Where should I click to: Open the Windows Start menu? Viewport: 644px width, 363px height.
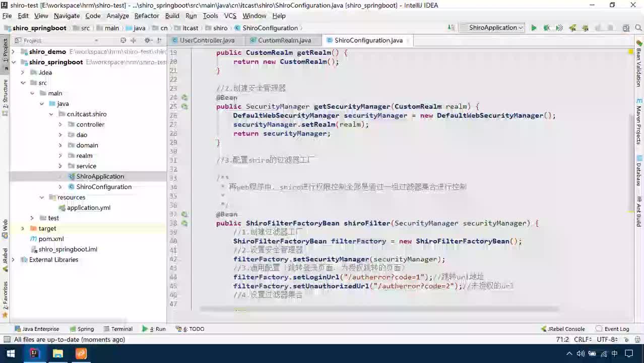(x=11, y=353)
